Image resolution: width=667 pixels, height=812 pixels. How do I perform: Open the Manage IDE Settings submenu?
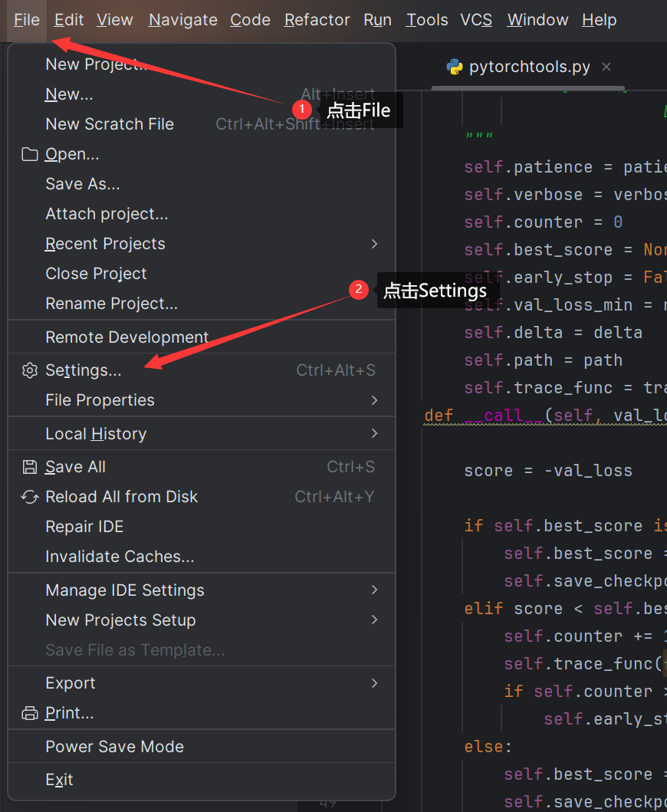[x=374, y=590]
